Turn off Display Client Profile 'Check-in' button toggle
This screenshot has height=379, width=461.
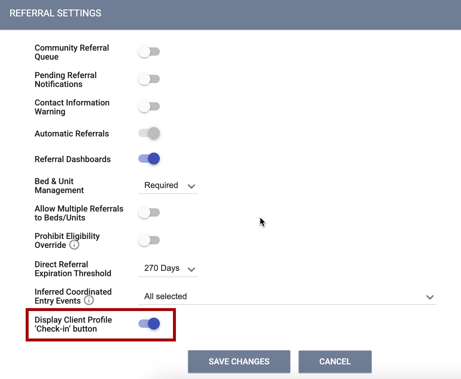(149, 324)
